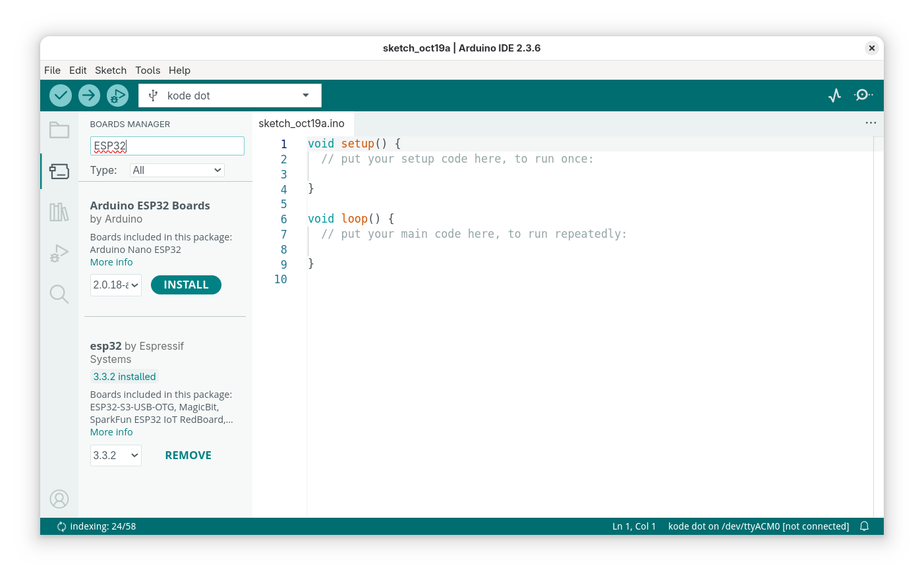
Task: Open the File menu
Action: (52, 70)
